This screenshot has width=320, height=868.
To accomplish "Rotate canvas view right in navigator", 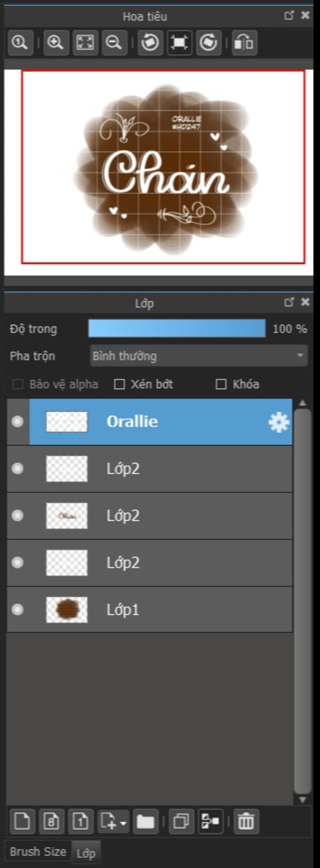I will pyautogui.click(x=209, y=43).
